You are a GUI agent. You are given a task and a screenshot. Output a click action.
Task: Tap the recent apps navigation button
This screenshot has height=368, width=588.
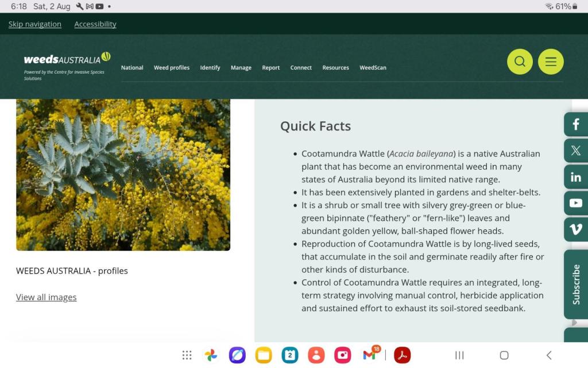(x=459, y=355)
